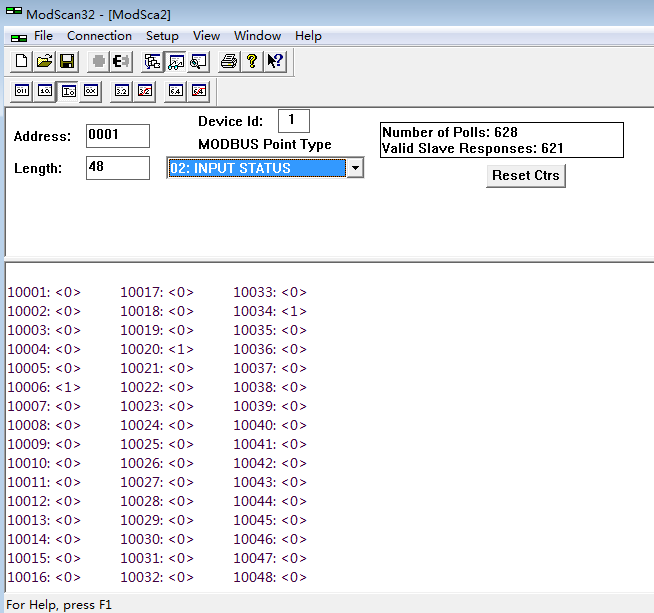Select the swapped 3.2 float format icon
This screenshot has width=654, height=613.
point(145,90)
